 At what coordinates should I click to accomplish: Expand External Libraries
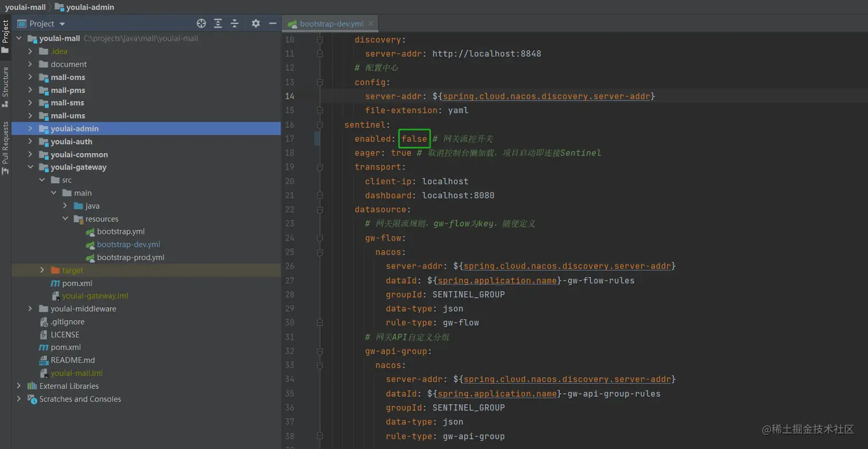pos(19,386)
